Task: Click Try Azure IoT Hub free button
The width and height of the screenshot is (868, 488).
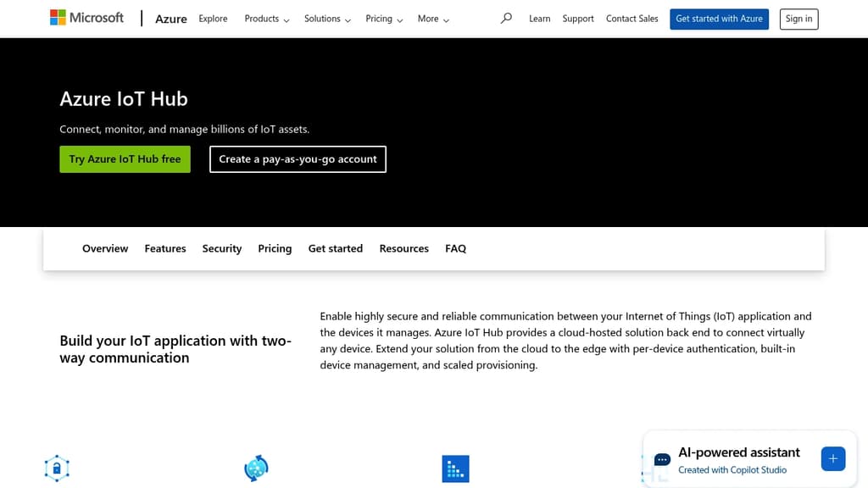Action: point(125,159)
